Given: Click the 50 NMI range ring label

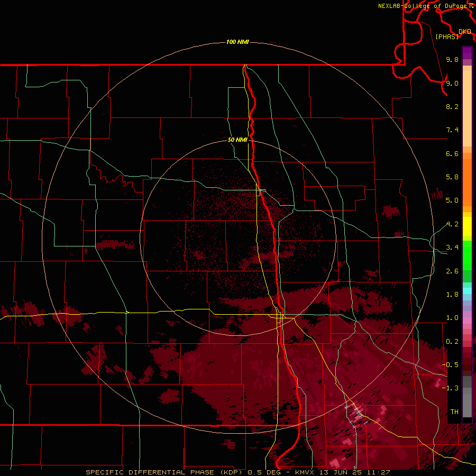Looking at the screenshot, I should pyautogui.click(x=237, y=140).
